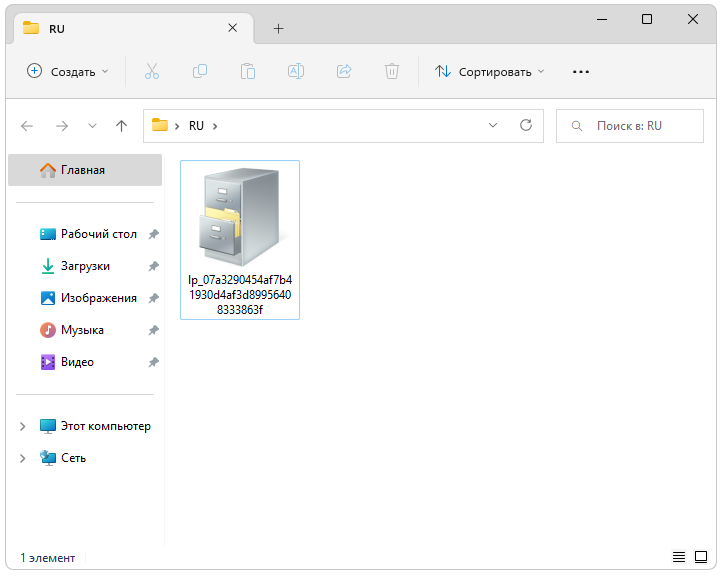Refresh the RU folder view
722x577 pixels.
coord(526,125)
